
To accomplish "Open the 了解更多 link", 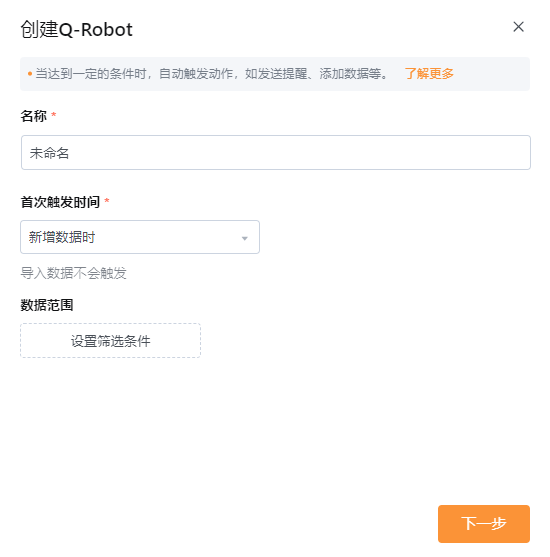I will click(x=429, y=74).
